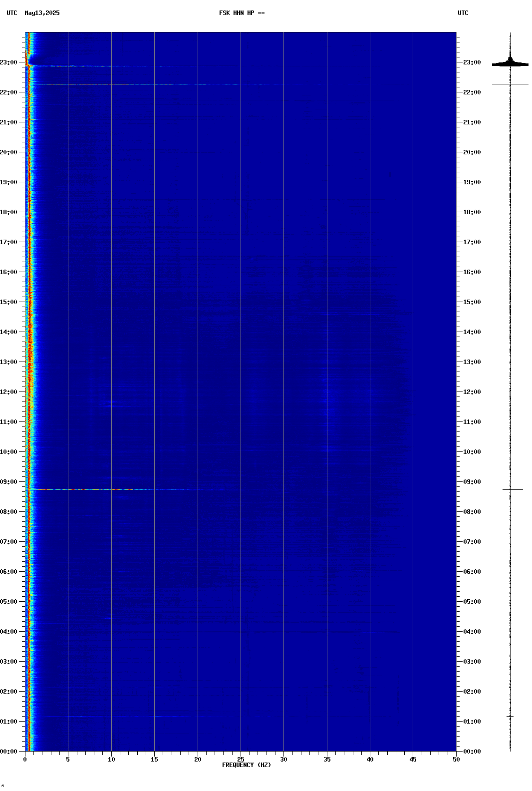Click the '5' frequency axis tick label
Image resolution: width=532 pixels, height=791 pixels.
coord(68,760)
